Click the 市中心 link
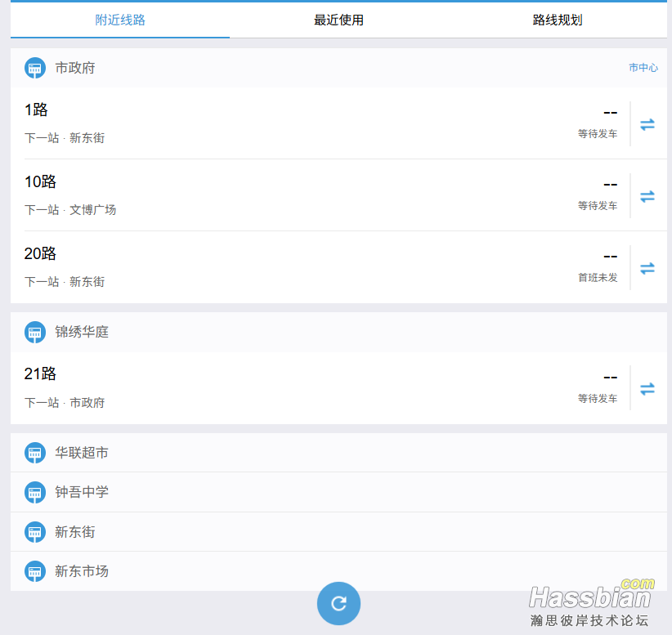This screenshot has width=672, height=635. tap(643, 68)
